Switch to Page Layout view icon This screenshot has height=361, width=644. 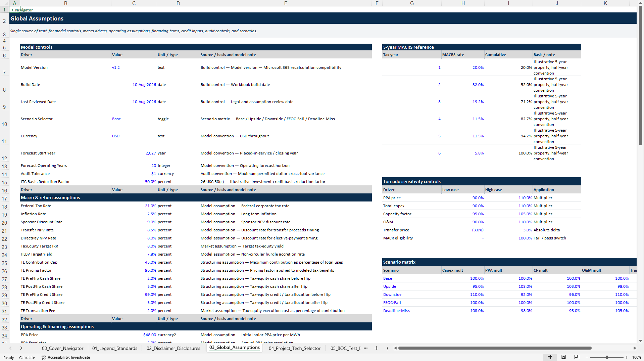click(563, 357)
